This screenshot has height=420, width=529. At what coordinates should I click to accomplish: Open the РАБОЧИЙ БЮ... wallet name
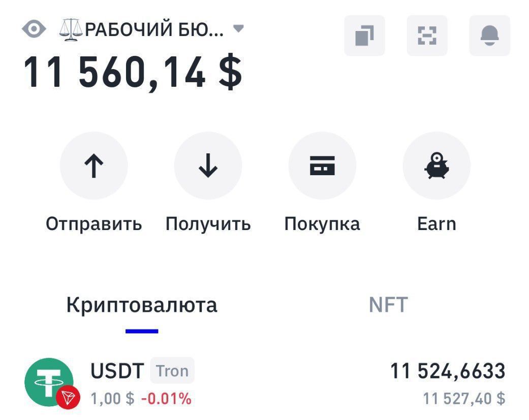coord(141,29)
